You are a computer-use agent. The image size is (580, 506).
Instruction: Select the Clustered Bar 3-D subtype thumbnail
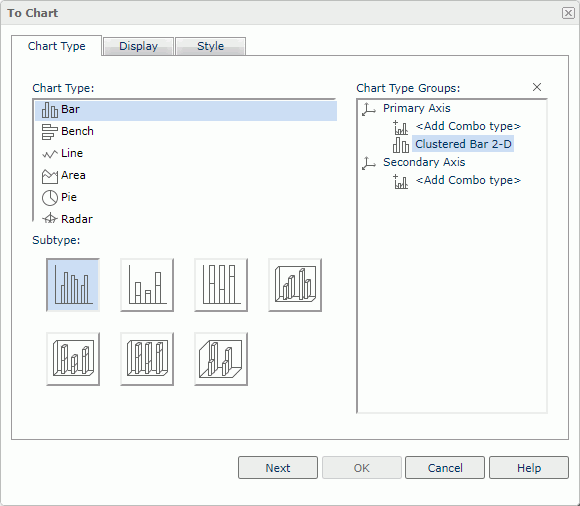pos(295,285)
